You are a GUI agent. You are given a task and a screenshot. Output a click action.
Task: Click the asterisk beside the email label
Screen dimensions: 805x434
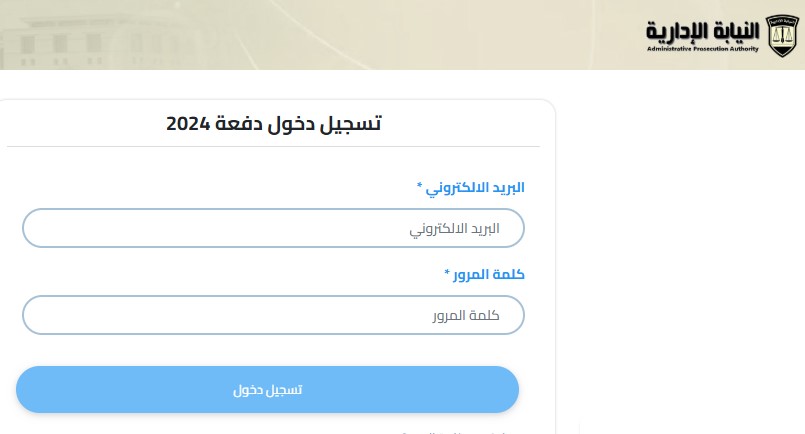[x=420, y=187]
